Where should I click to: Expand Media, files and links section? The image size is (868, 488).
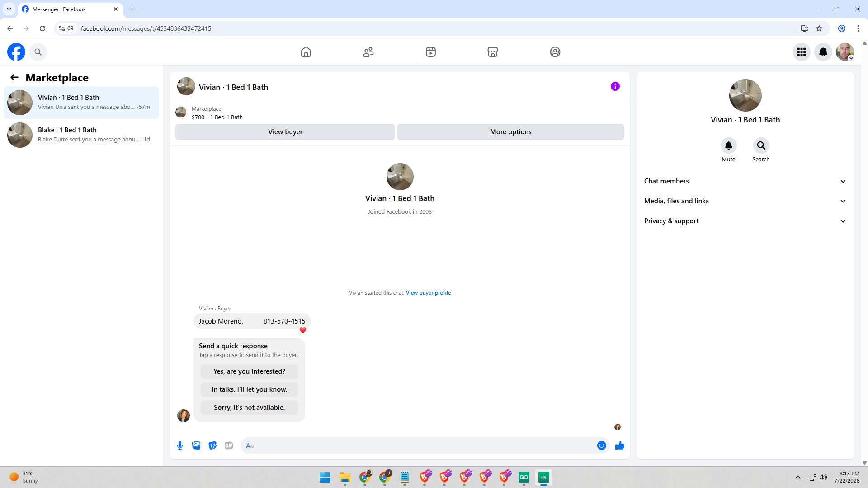(x=745, y=201)
